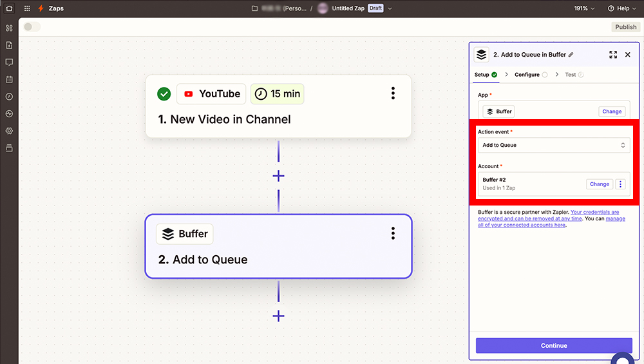Image resolution: width=644 pixels, height=364 pixels.
Task: Click the Buffer badge on step 2 card
Action: point(185,234)
